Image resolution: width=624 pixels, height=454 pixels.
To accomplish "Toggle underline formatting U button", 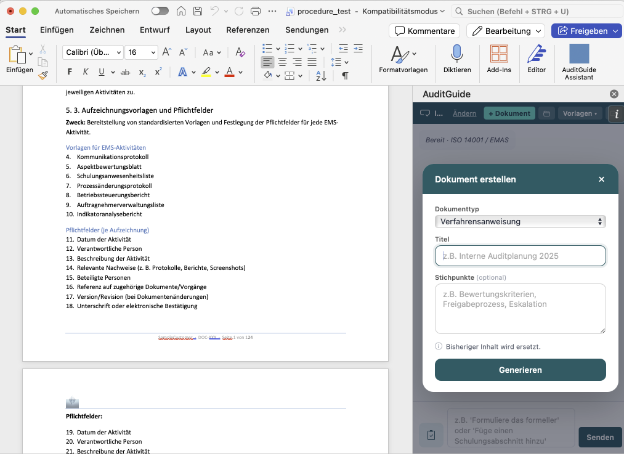I will pyautogui.click(x=101, y=72).
